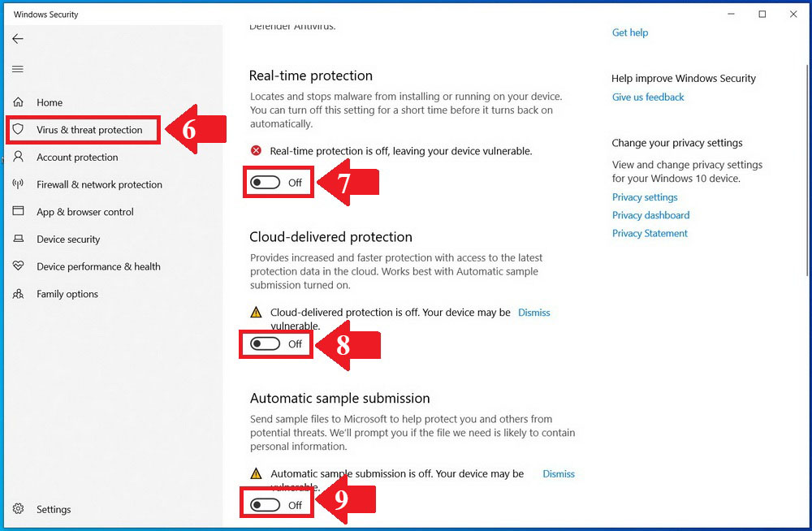Click the red error icon for Real-time protection
The width and height of the screenshot is (812, 531).
[x=256, y=151]
